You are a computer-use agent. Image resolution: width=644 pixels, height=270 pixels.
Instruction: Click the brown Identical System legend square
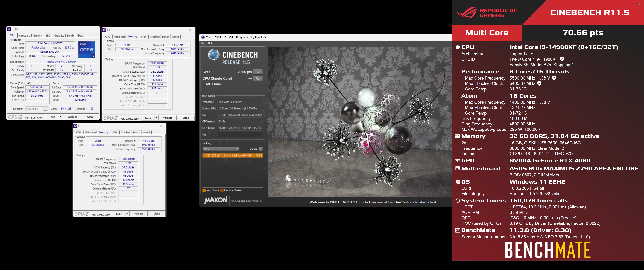point(222,190)
